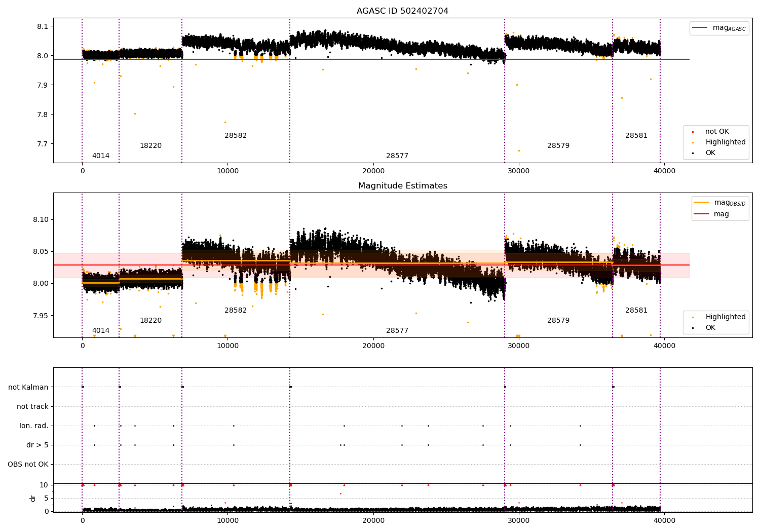Click obsid label 28581 in top plot

pos(636,136)
